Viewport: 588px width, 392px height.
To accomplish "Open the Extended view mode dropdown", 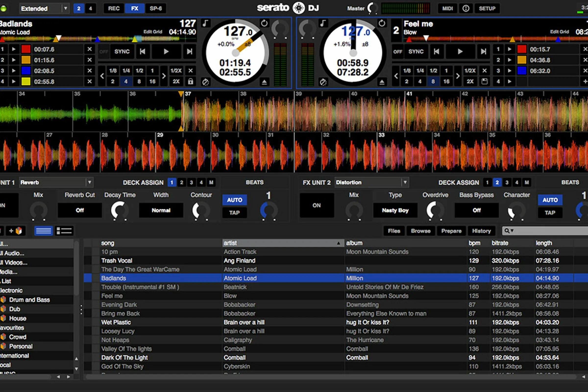I will coord(65,9).
